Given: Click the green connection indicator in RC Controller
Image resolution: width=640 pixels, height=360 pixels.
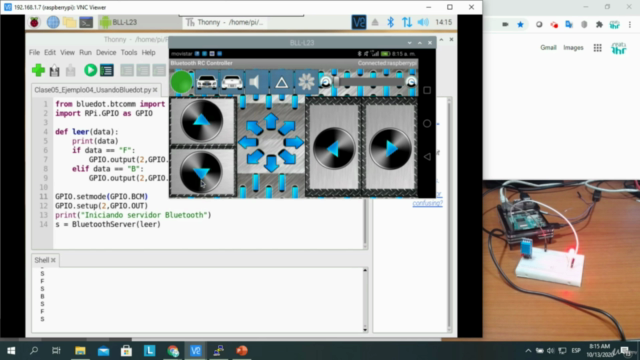Looking at the screenshot, I should point(181,82).
